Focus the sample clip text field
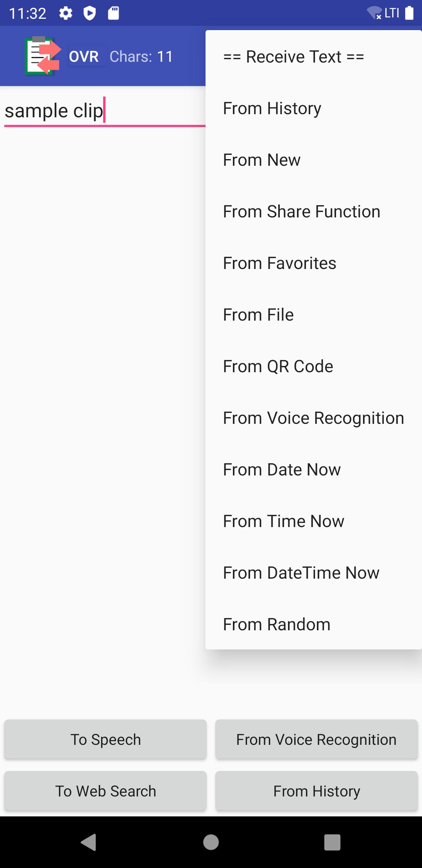The image size is (422, 868). [105, 111]
